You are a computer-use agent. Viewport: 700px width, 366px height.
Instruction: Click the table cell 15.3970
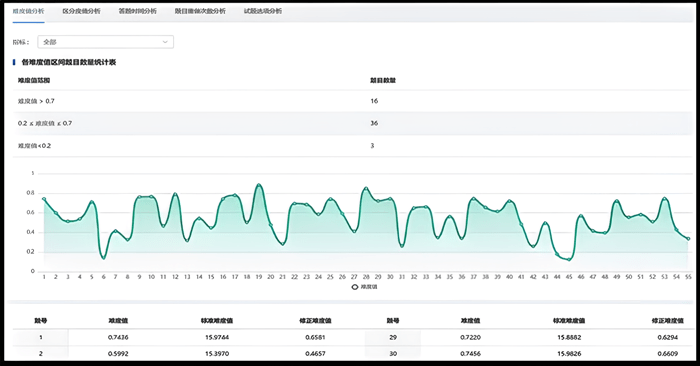(217, 354)
